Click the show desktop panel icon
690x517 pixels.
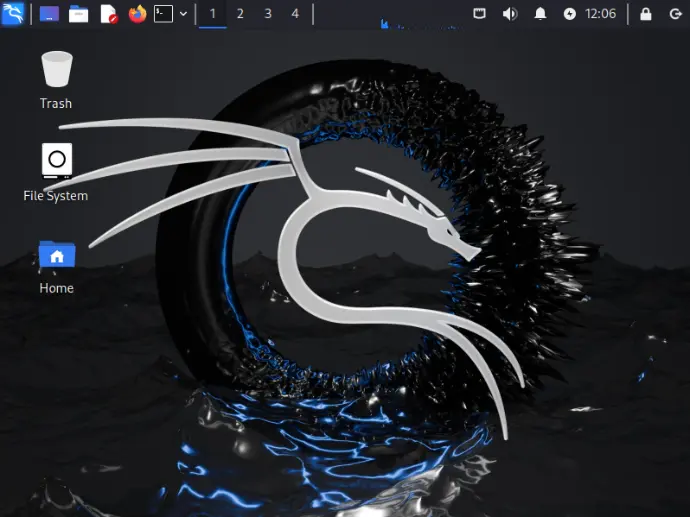[x=49, y=14]
